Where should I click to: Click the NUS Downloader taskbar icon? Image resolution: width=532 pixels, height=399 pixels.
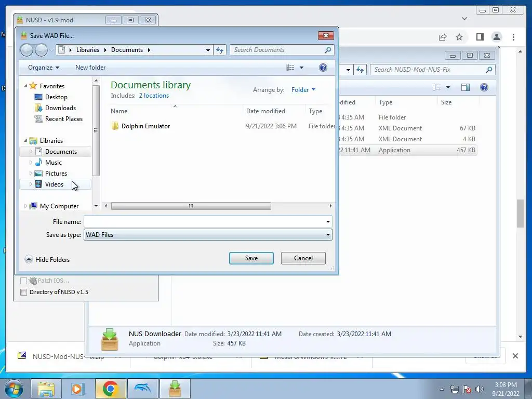pyautogui.click(x=175, y=389)
